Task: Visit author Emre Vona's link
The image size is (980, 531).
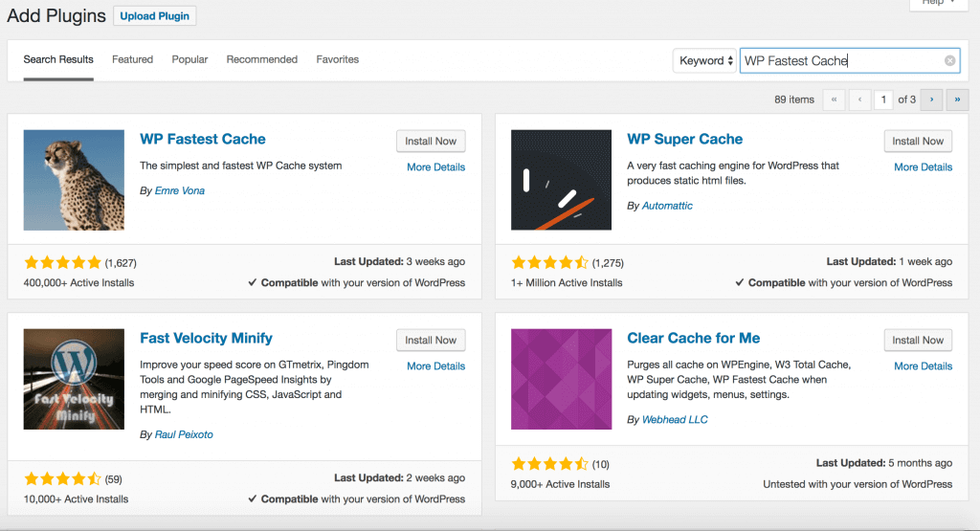Action: pos(179,190)
